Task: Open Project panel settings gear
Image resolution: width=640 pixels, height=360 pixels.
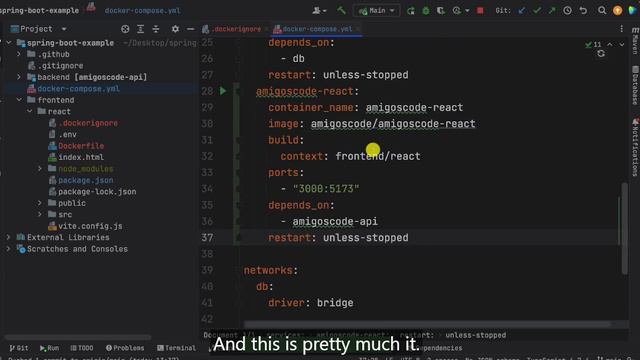Action: click(175, 29)
